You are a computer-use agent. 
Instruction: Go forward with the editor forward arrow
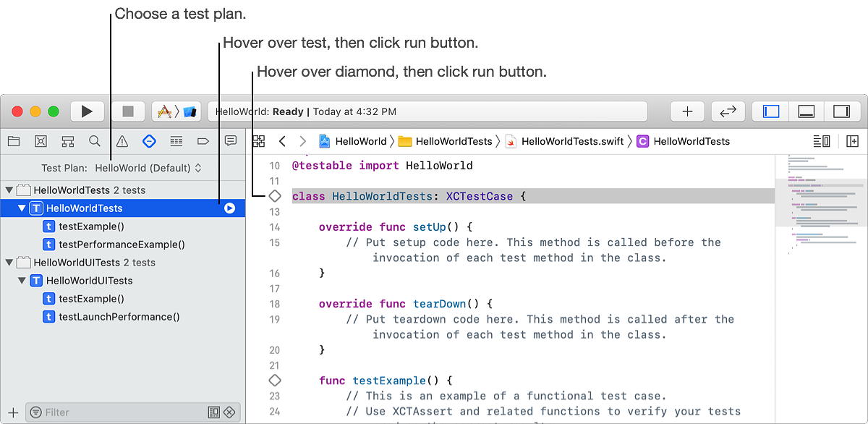tap(303, 141)
